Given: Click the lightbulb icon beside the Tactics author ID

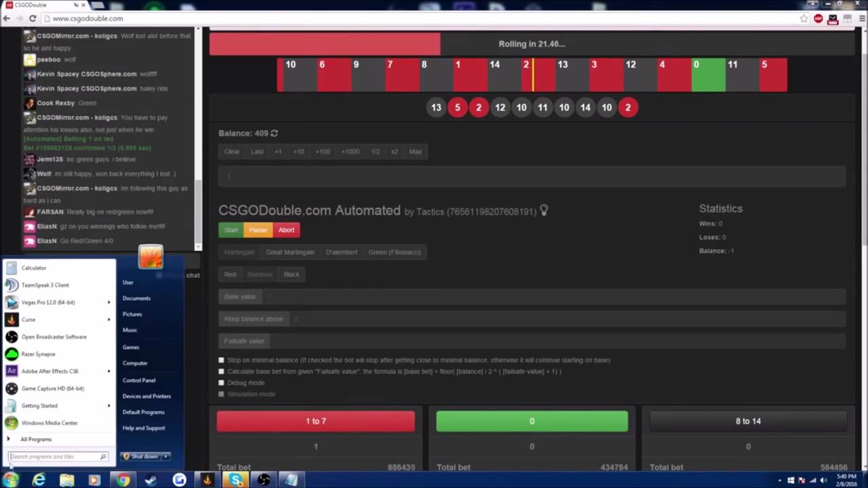Looking at the screenshot, I should tap(543, 211).
